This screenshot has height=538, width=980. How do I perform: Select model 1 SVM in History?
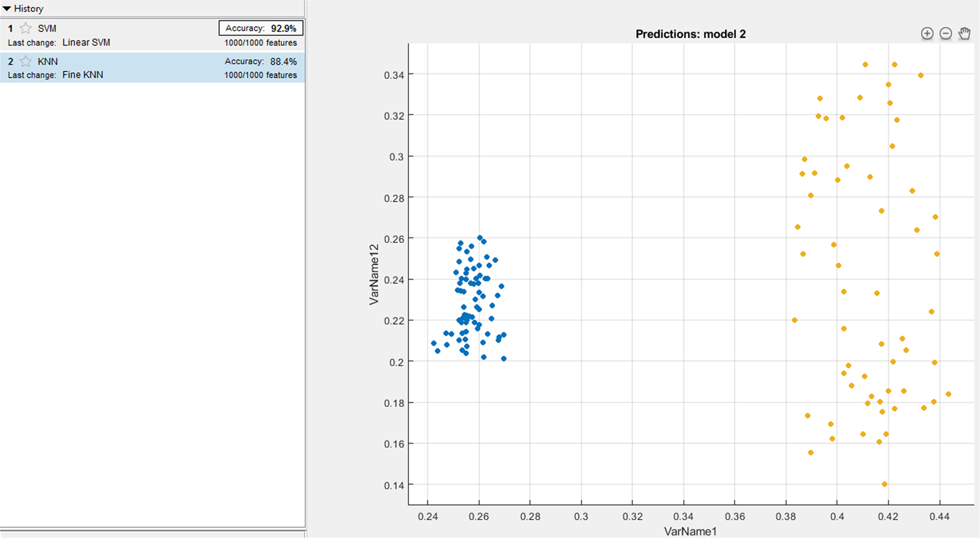click(x=47, y=29)
